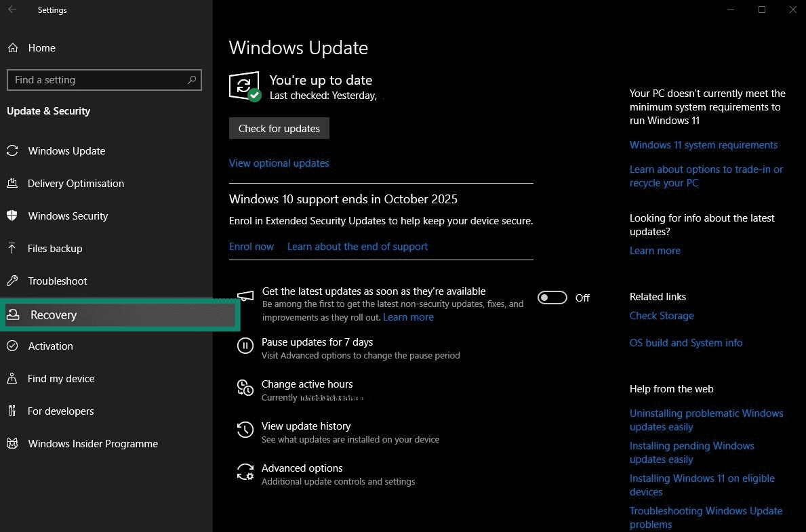Click the View update history icon
Screen dimensions: 806x532
point(245,430)
